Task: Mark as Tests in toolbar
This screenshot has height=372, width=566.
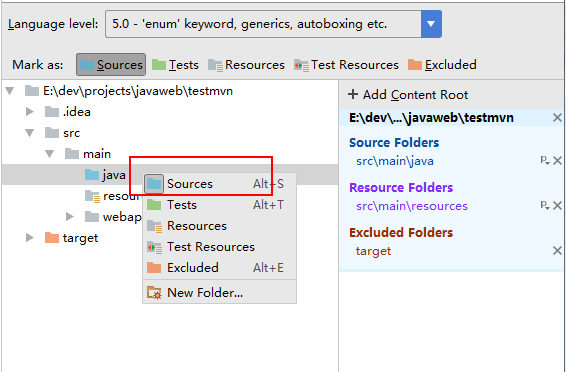Action: (175, 65)
